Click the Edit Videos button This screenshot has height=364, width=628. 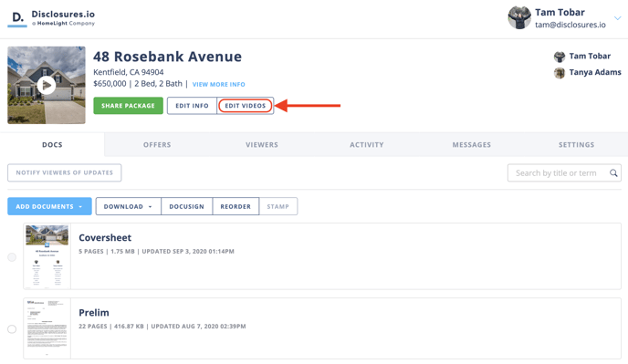(x=246, y=106)
